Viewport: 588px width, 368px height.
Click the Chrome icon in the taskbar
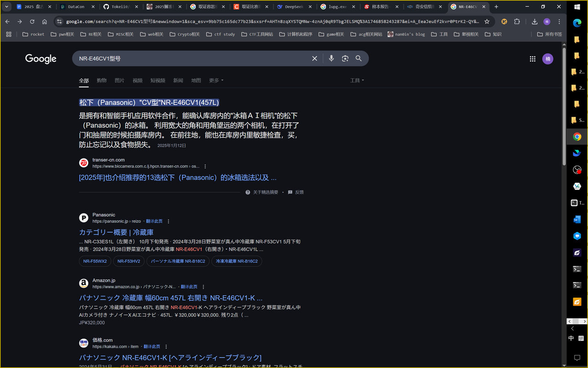pos(577,137)
